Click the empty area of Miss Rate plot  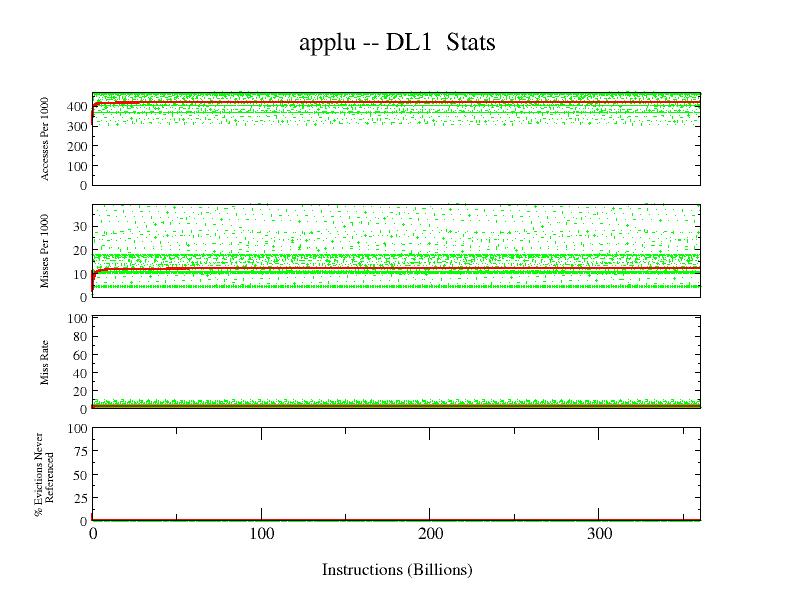[400, 355]
